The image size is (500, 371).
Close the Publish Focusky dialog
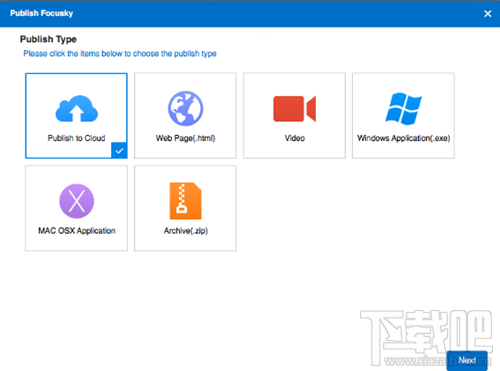tap(488, 14)
